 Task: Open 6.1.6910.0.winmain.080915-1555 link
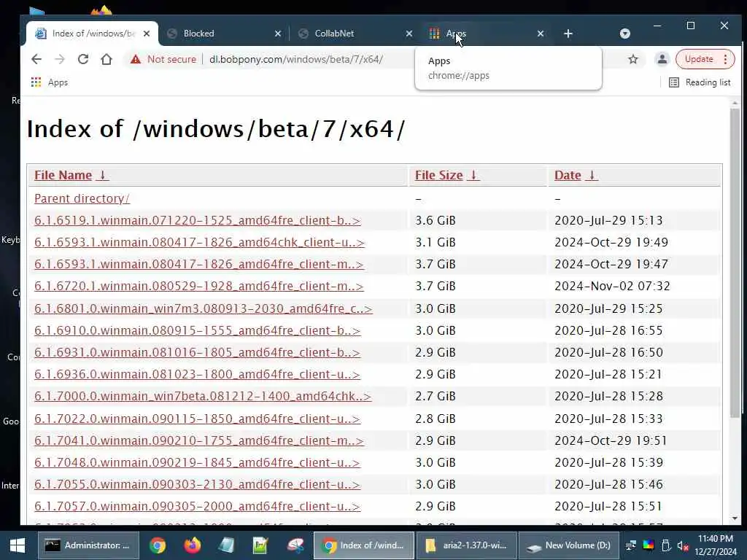point(197,330)
